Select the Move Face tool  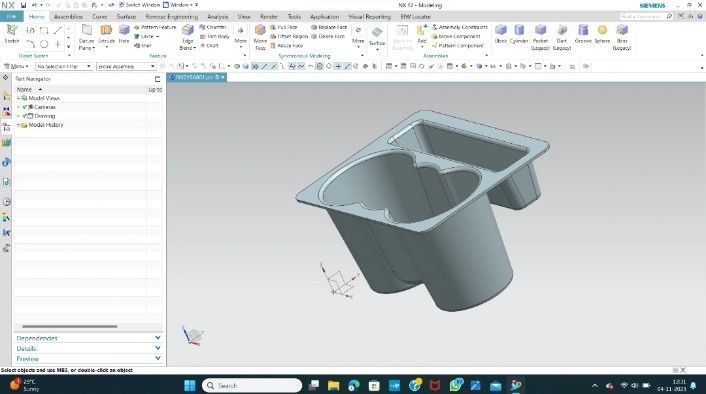pos(260,37)
